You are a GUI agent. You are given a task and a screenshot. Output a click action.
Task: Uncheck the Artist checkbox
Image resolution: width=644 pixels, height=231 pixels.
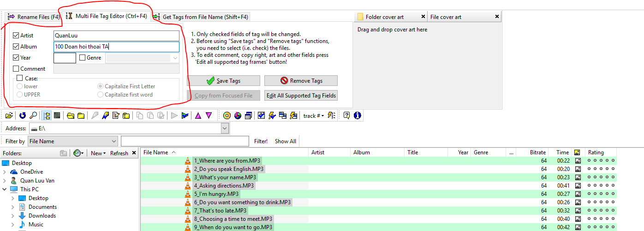tap(16, 36)
